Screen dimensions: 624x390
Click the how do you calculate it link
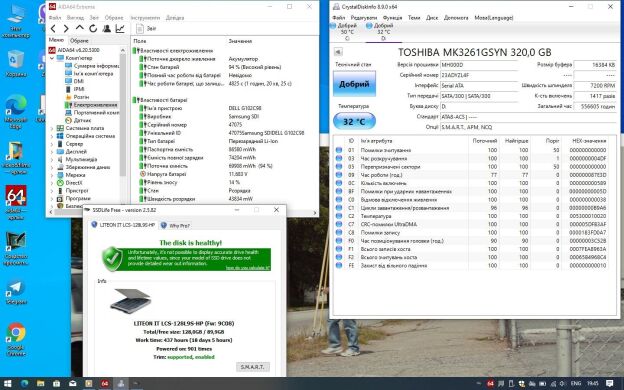point(248,268)
